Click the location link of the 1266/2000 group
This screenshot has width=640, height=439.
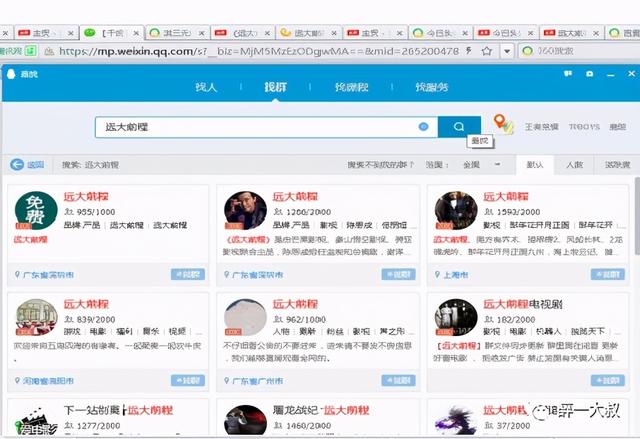pos(258,275)
